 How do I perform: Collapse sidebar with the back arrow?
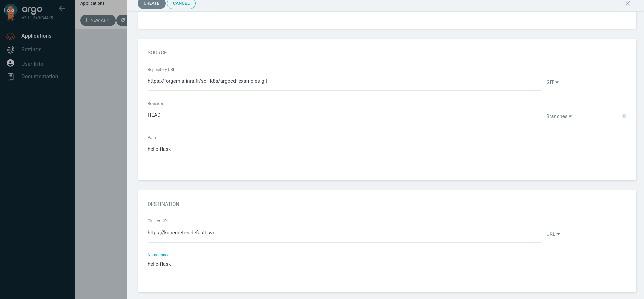click(62, 8)
